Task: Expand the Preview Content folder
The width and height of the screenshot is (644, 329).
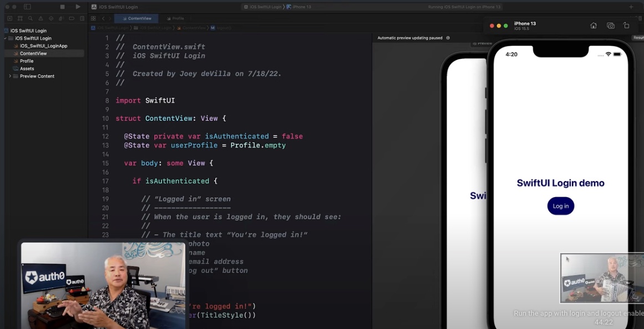Action: (x=10, y=76)
